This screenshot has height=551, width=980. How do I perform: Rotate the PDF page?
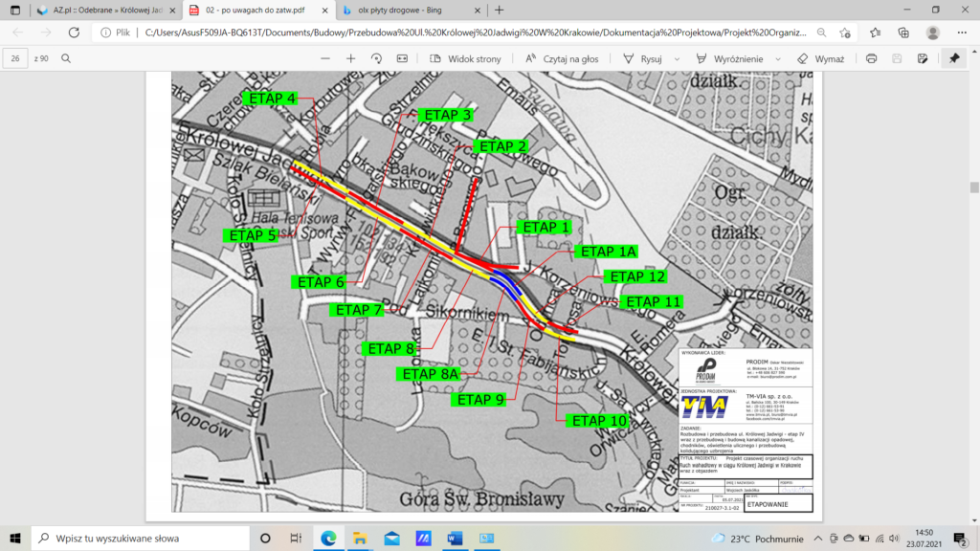click(x=376, y=58)
